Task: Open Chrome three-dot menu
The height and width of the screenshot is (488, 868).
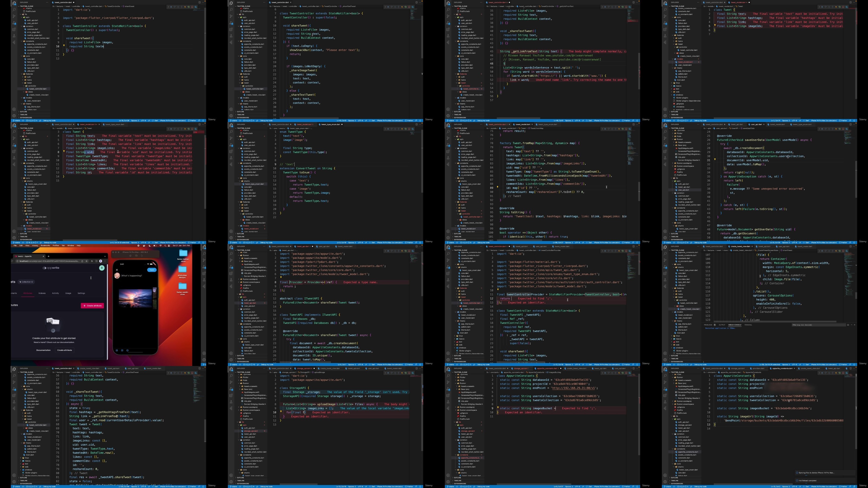Action: (105, 261)
